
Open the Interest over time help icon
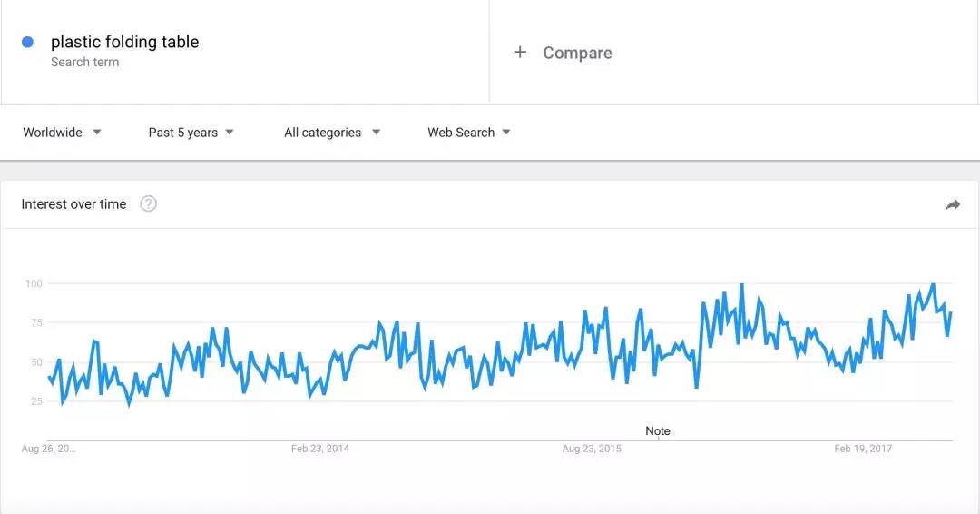tap(149, 204)
